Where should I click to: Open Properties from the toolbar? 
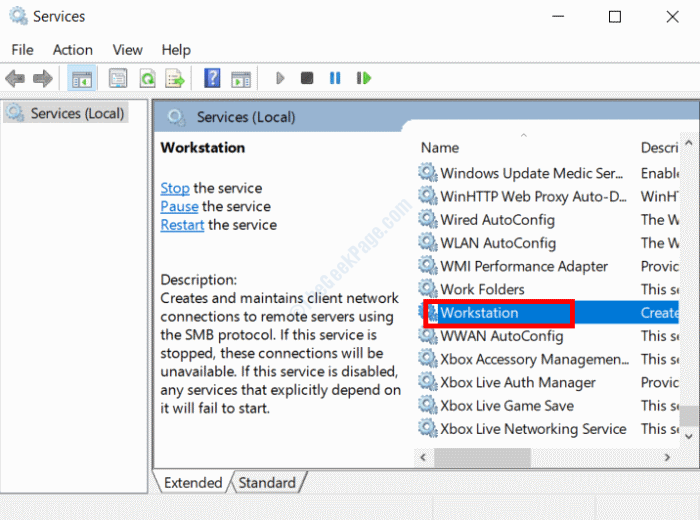tap(118, 78)
